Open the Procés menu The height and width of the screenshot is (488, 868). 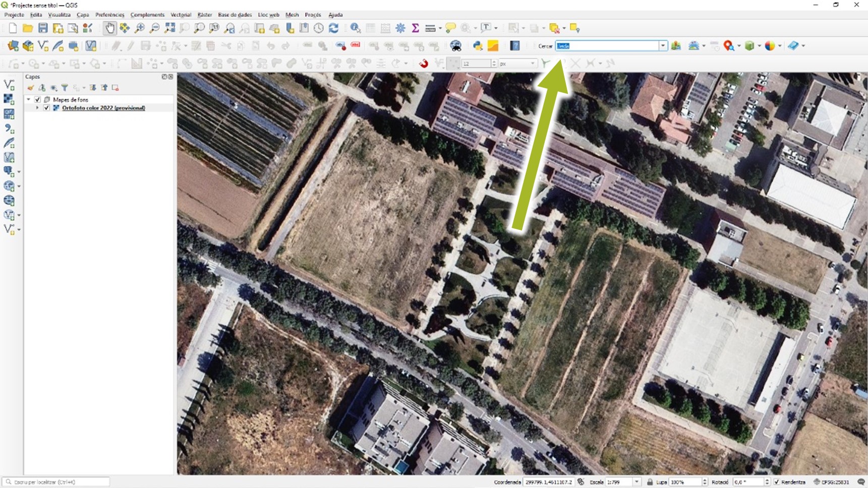(313, 15)
